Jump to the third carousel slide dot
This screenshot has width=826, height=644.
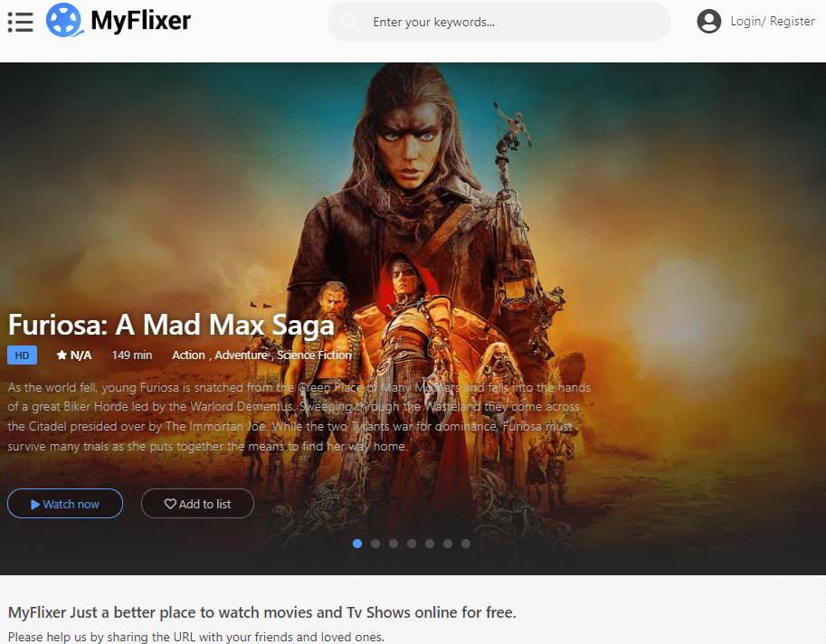394,544
